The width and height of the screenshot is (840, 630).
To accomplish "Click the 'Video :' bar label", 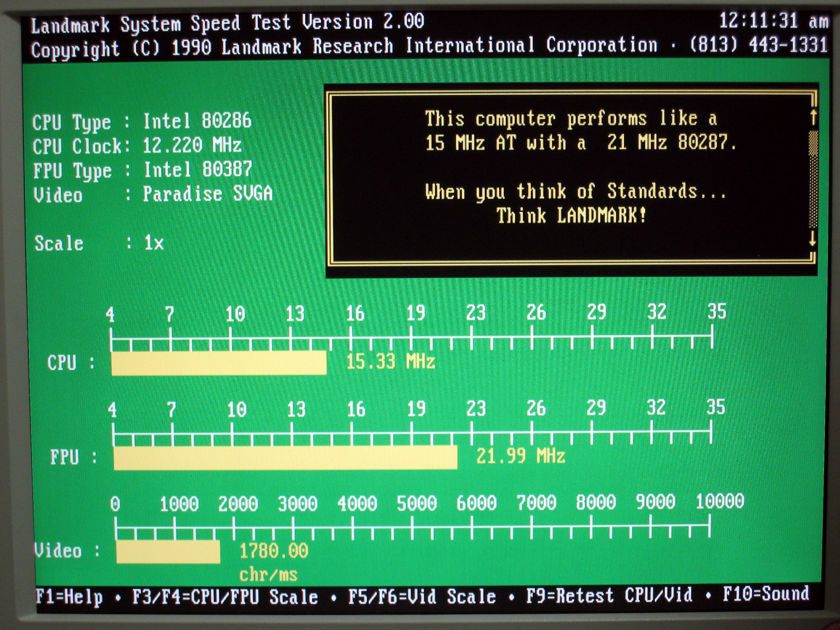I will pos(67,551).
